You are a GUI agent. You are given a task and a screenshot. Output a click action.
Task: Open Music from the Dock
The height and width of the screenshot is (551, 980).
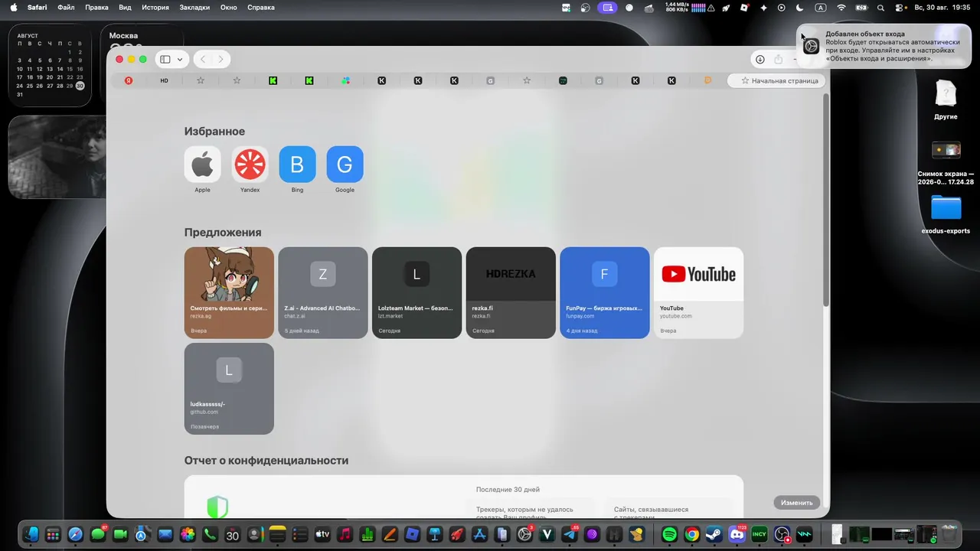[345, 534]
